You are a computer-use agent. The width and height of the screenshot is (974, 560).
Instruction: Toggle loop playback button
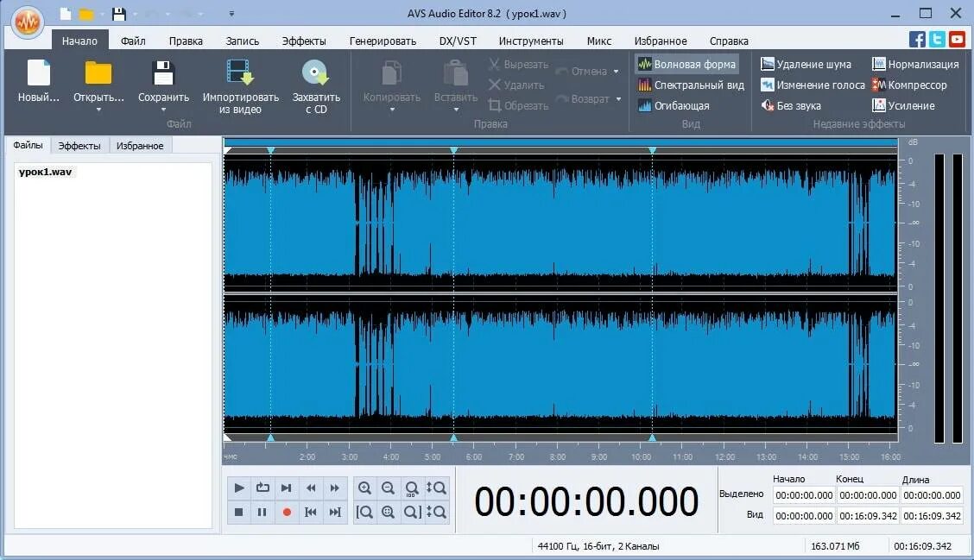[x=262, y=488]
